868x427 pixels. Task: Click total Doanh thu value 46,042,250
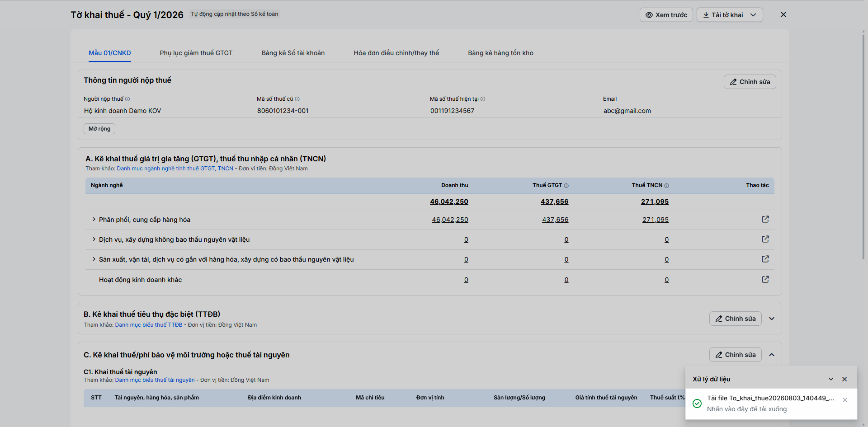tap(449, 202)
